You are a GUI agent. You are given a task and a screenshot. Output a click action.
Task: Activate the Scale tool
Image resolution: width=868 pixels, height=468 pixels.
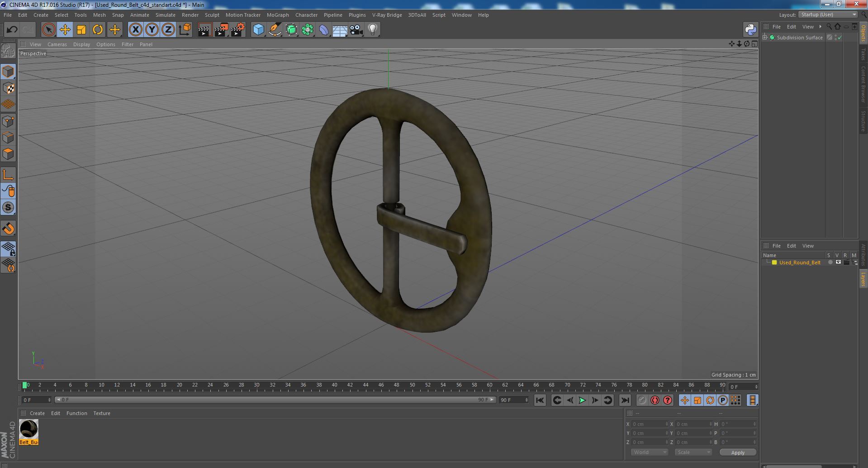[81, 30]
